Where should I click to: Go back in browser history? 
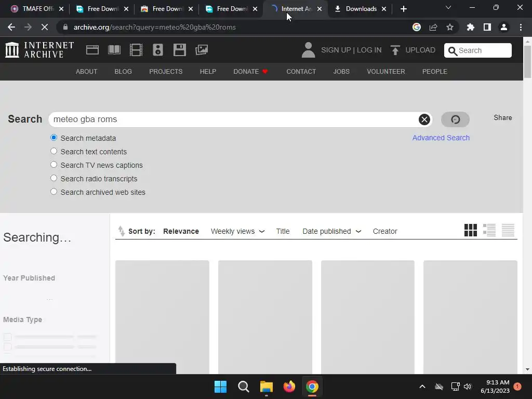click(x=11, y=27)
